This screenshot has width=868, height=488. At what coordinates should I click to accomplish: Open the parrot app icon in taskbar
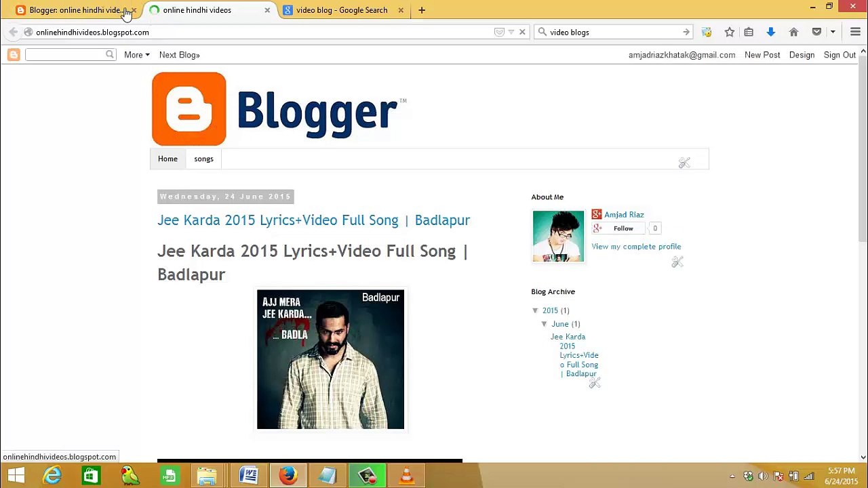pyautogui.click(x=130, y=476)
